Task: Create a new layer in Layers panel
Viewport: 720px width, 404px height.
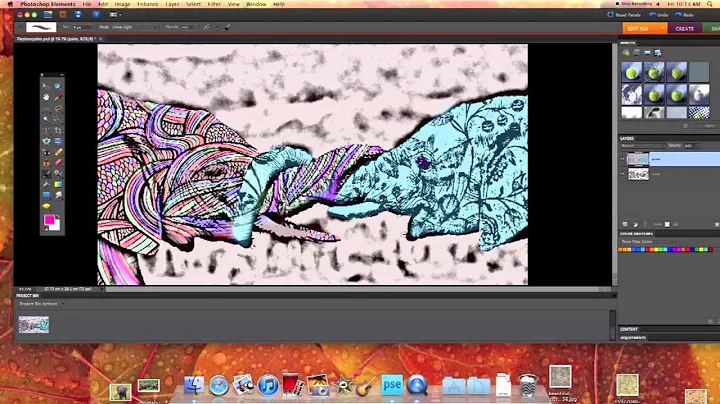Action: point(625,224)
